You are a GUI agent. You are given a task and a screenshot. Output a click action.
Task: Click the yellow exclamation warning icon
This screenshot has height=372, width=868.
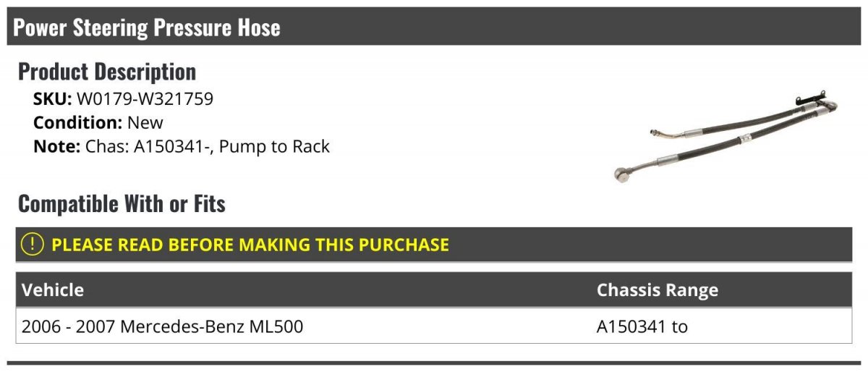point(33,245)
